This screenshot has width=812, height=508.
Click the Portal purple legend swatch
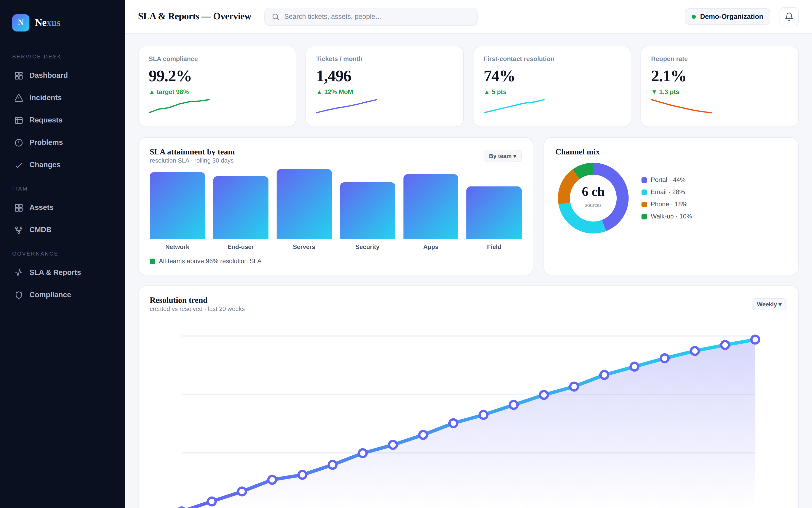pos(644,180)
